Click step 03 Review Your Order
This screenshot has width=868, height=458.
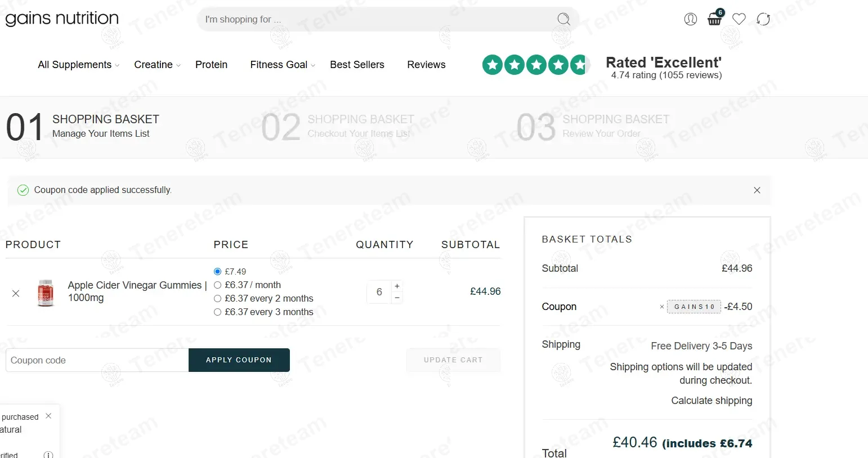(593, 127)
